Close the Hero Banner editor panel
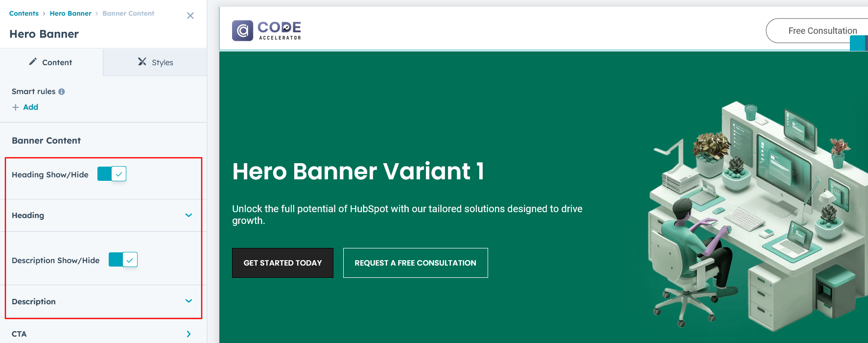868x343 pixels. pos(190,16)
